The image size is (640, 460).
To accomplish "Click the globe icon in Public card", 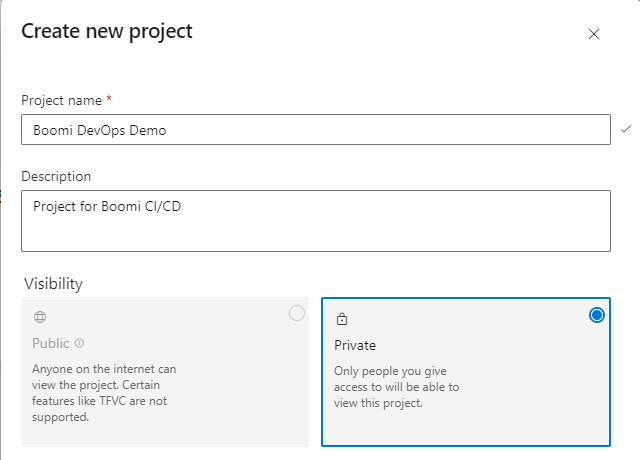I will (x=40, y=317).
